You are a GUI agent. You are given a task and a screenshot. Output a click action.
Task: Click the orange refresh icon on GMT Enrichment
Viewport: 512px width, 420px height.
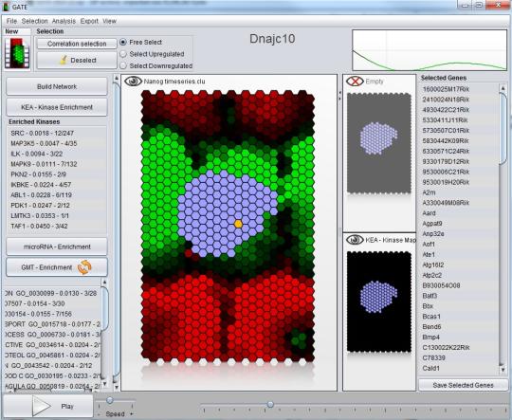84,267
